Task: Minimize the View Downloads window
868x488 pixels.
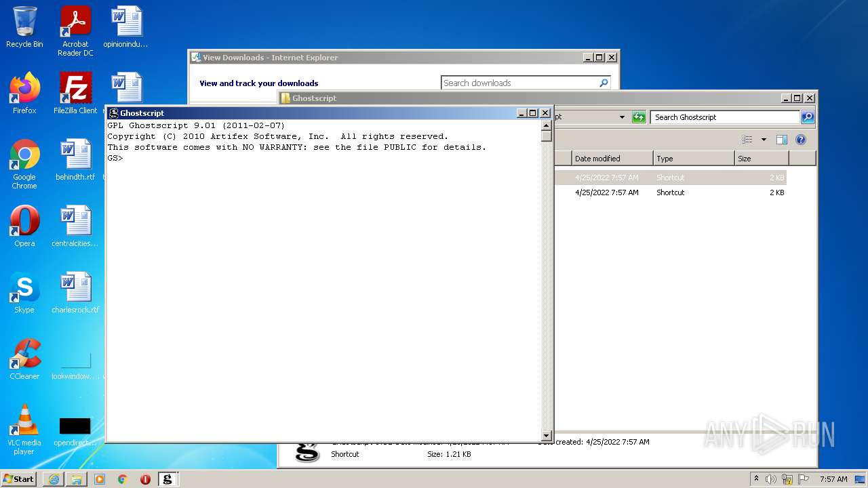Action: (588, 58)
